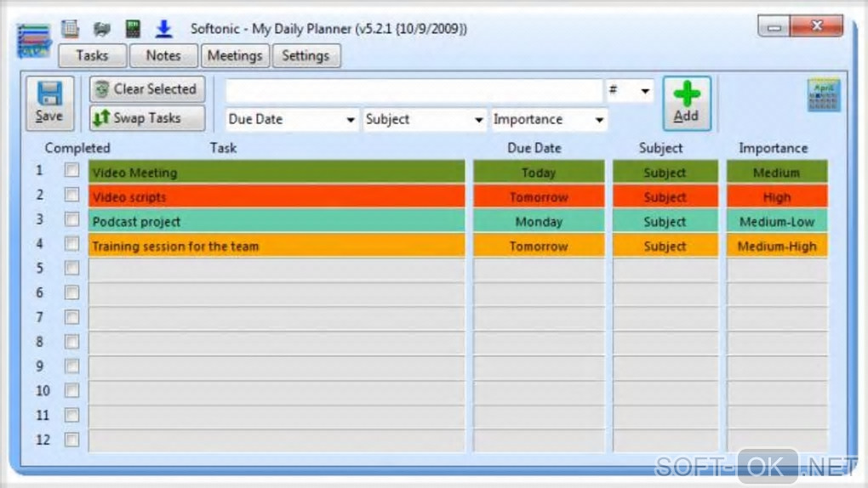Open the green calculator icon in title bar
868x488 pixels.
pos(133,28)
